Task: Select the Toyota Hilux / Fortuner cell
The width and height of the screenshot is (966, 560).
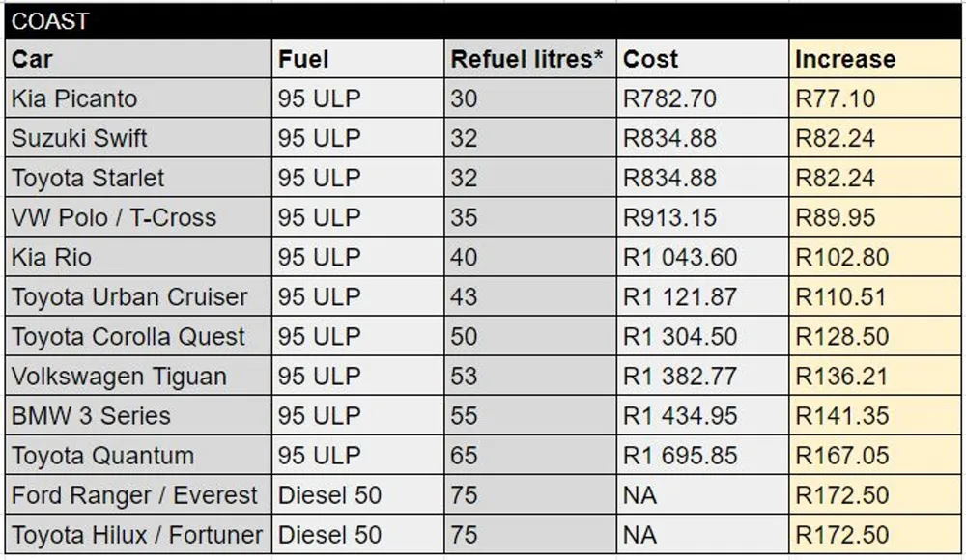Action: tap(138, 534)
